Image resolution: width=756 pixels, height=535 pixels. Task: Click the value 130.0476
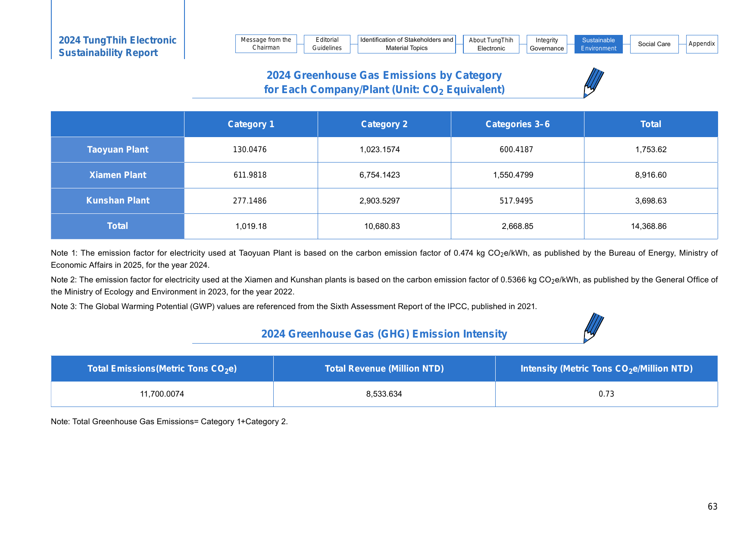[250, 150]
